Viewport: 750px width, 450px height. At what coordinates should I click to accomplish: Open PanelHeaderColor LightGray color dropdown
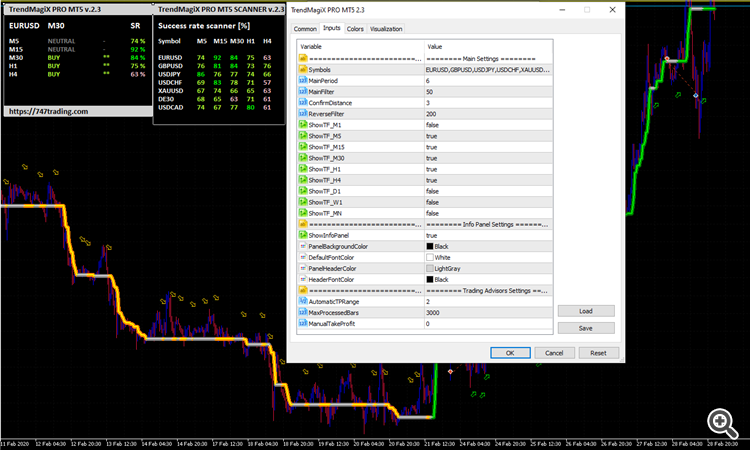pos(488,268)
